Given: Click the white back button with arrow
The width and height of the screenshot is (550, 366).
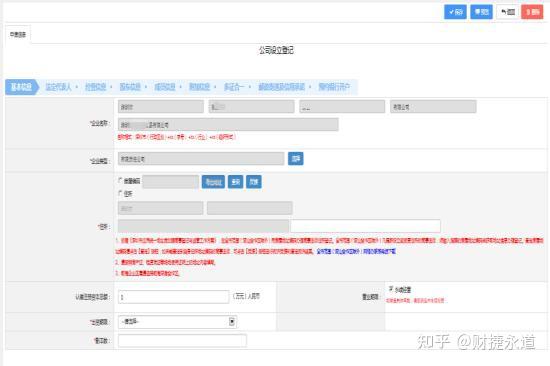Looking at the screenshot, I should click(508, 12).
